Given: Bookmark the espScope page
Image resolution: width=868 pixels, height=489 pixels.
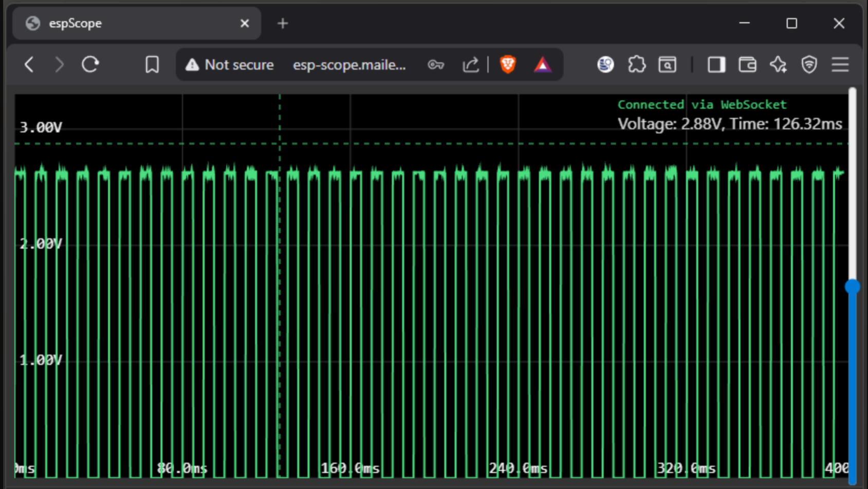Looking at the screenshot, I should (152, 64).
